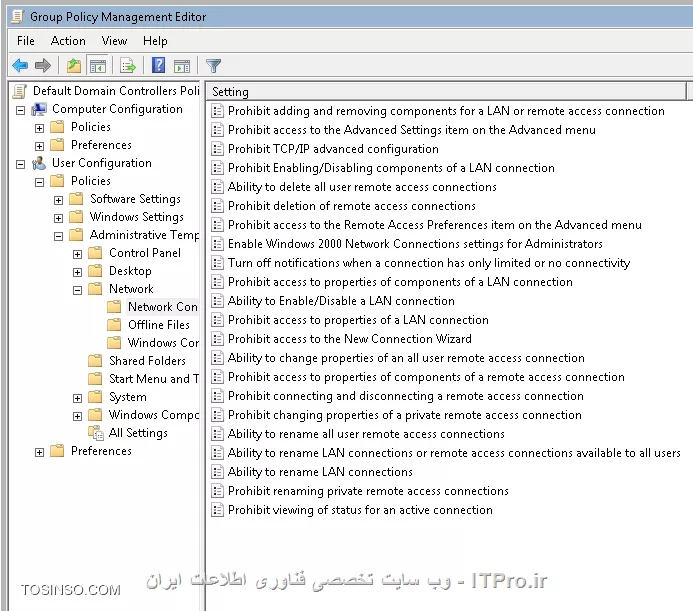Screen dimensions: 693x611
Task: Select 'Ability to rename all user remote access connections'
Action: 366,434
